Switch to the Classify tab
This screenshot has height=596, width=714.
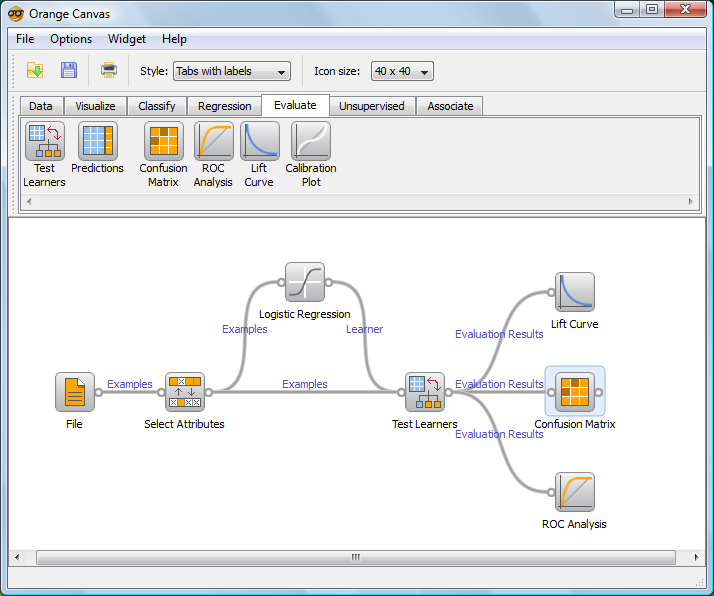(157, 106)
